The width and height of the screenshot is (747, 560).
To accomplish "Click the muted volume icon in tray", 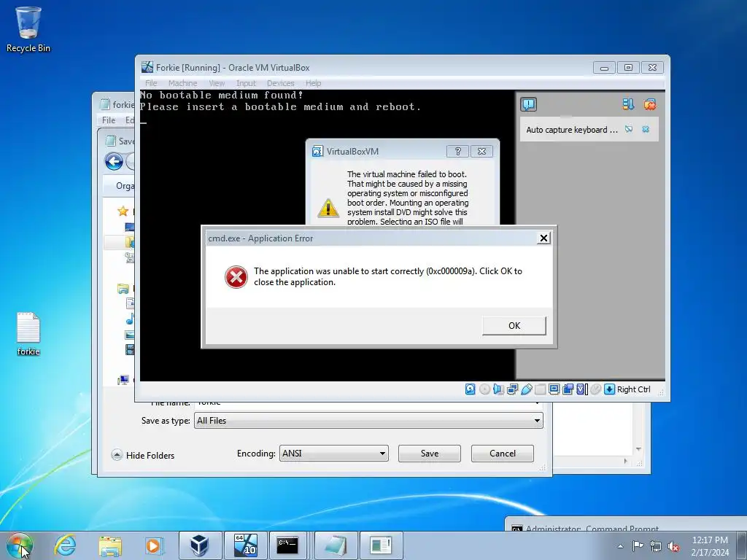I will click(673, 546).
